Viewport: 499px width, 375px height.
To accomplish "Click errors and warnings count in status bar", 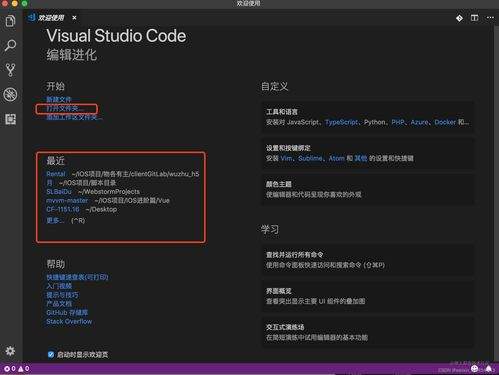I will pos(17,369).
